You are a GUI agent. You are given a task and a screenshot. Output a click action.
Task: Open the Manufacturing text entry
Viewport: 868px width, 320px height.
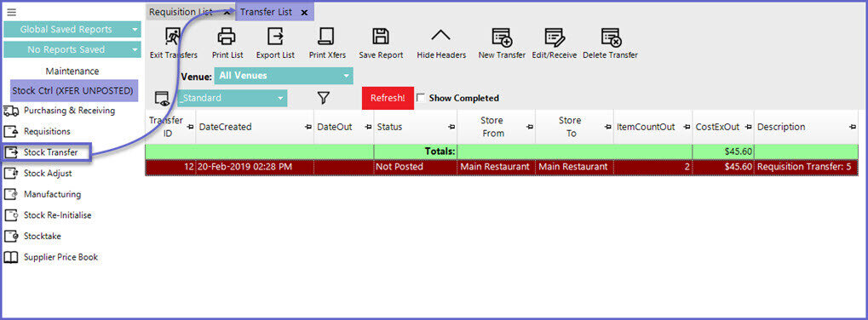click(x=52, y=195)
